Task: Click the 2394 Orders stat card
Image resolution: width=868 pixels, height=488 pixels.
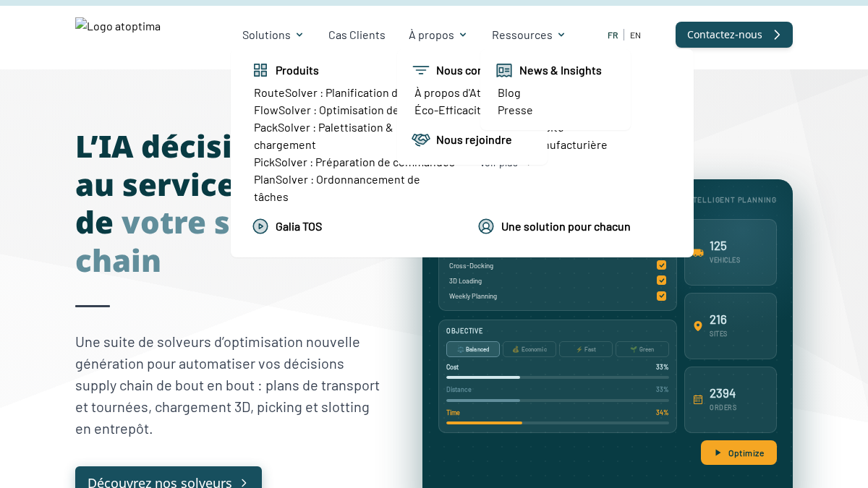Action: (x=731, y=400)
